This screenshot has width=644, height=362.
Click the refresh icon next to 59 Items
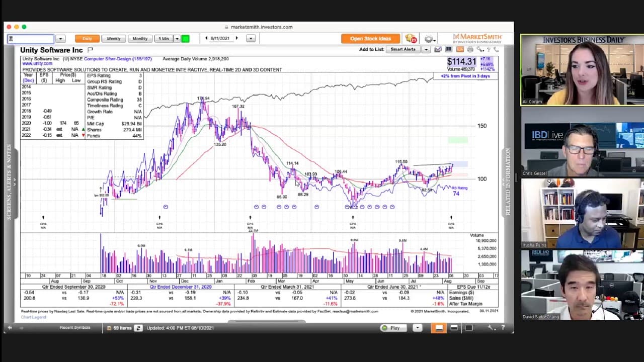point(138,328)
